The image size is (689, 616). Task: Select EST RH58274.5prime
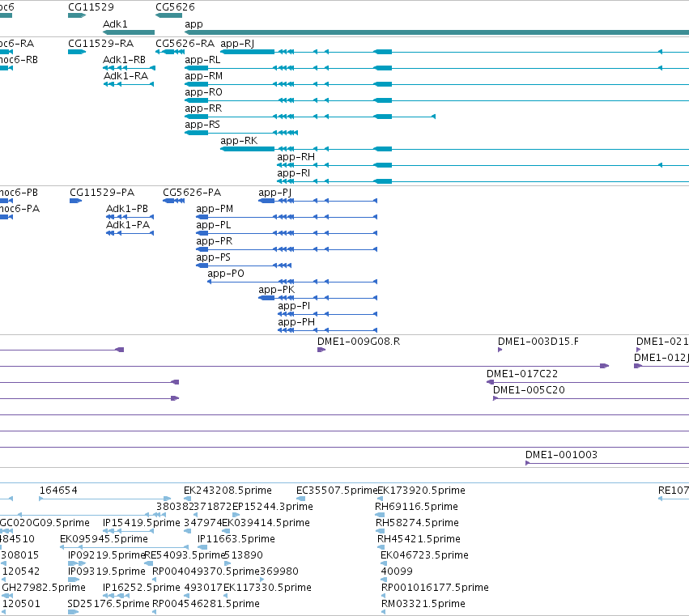(x=417, y=523)
